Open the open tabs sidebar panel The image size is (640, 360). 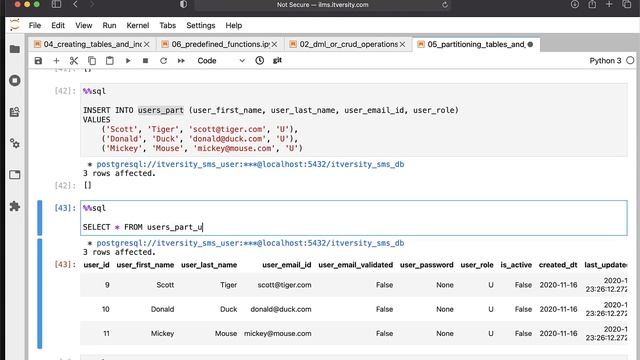click(15, 175)
